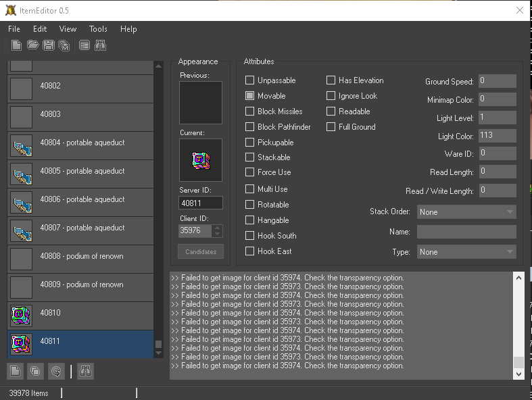Select list row 40802
The width and height of the screenshot is (532, 400).
point(80,89)
